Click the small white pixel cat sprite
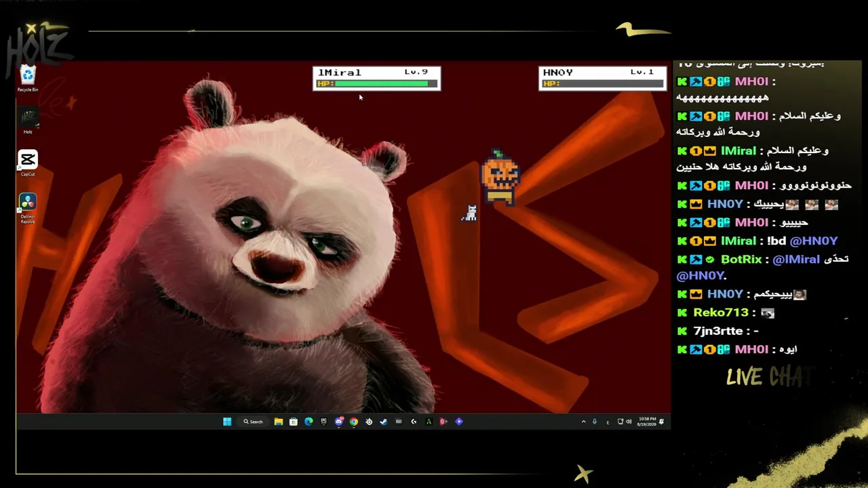 click(x=469, y=213)
